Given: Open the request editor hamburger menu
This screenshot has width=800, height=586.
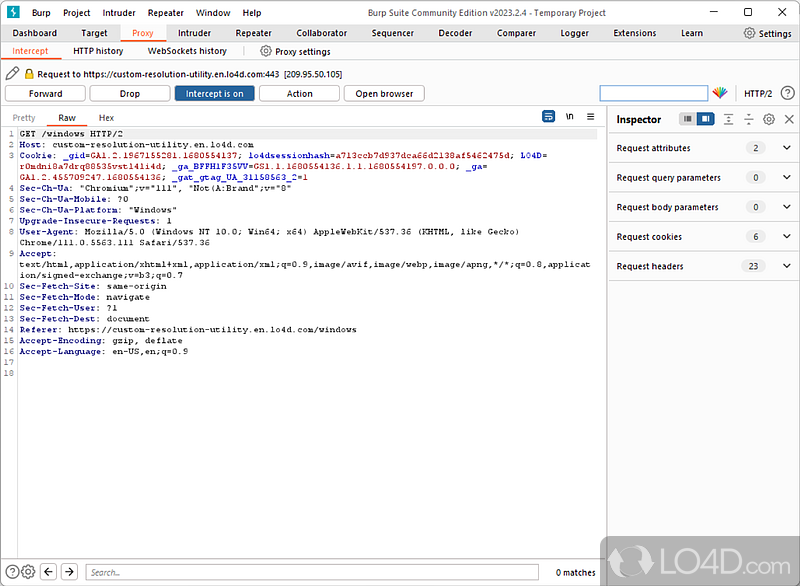Looking at the screenshot, I should [591, 116].
